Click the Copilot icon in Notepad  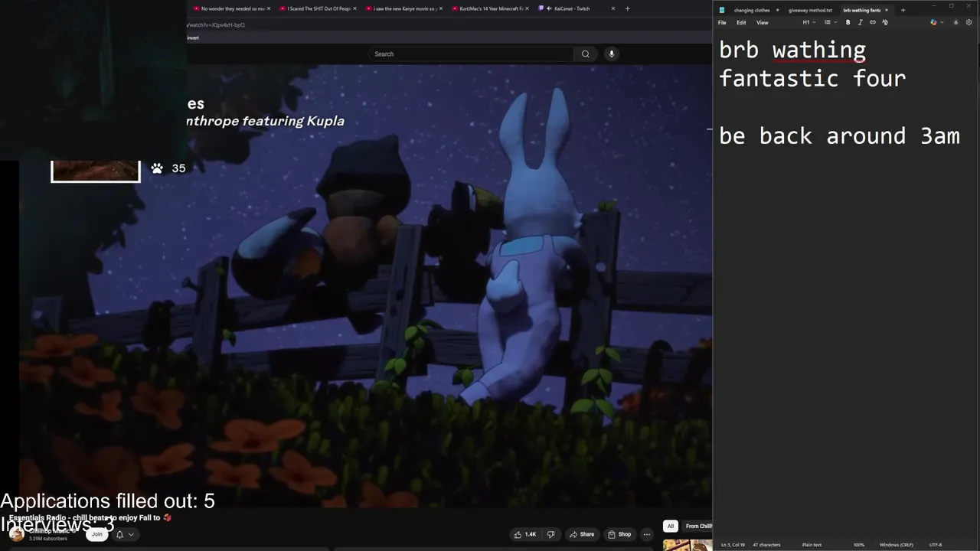(933, 22)
